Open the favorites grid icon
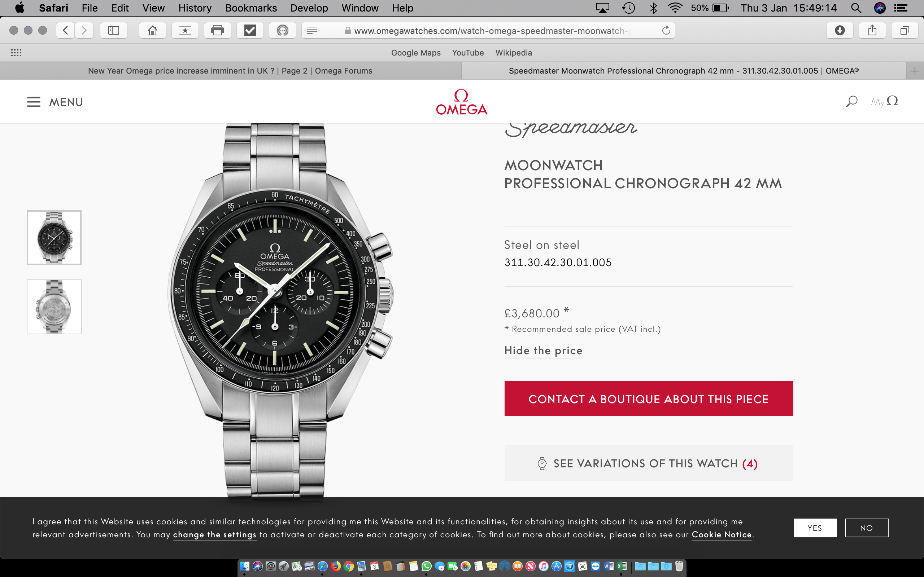 (x=16, y=53)
